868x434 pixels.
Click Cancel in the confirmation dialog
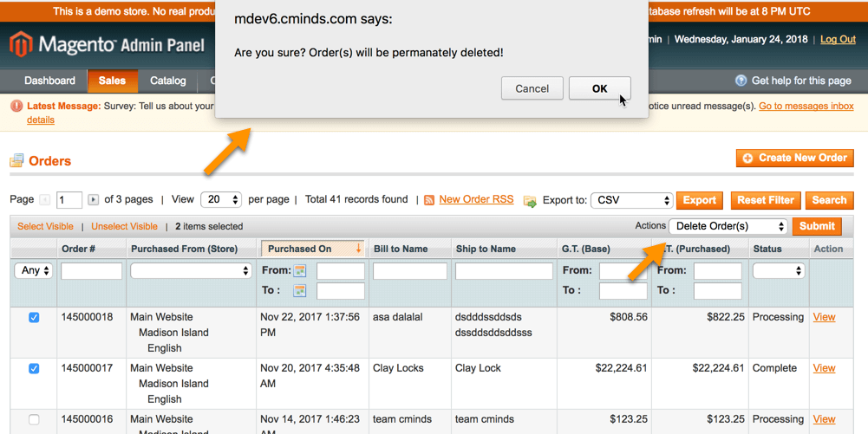pyautogui.click(x=532, y=88)
